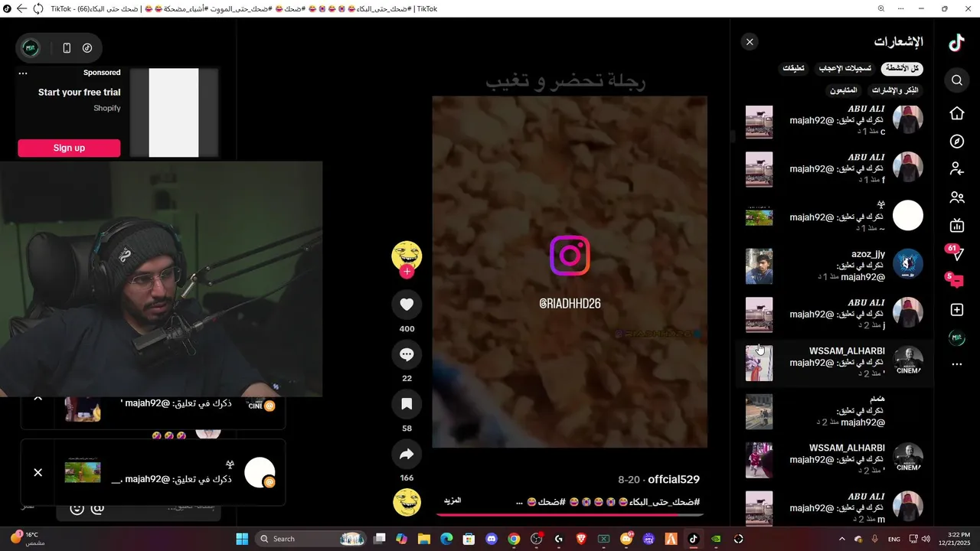The height and width of the screenshot is (551, 980).
Task: Open the Sponsored ad three-dots menu
Action: pos(23,73)
